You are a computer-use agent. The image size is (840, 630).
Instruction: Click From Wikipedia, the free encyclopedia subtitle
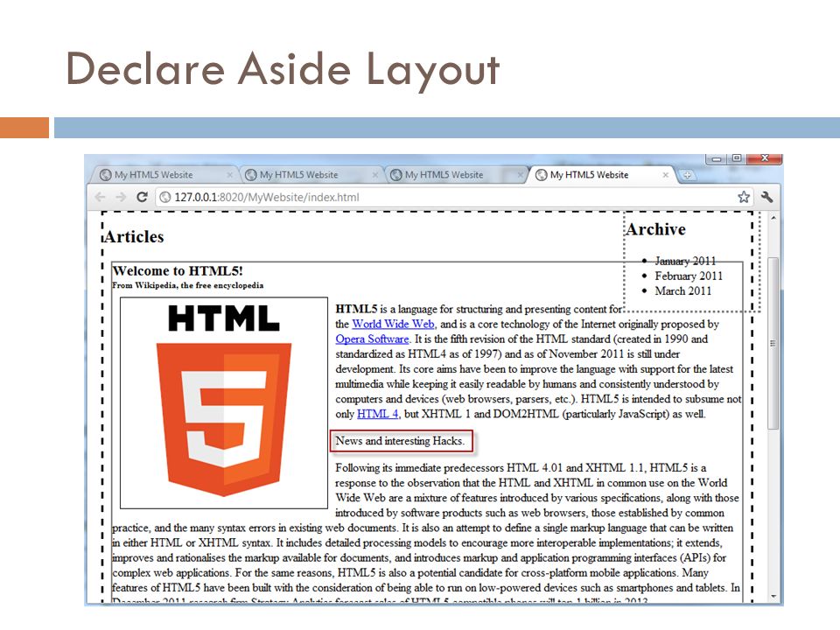tap(188, 285)
